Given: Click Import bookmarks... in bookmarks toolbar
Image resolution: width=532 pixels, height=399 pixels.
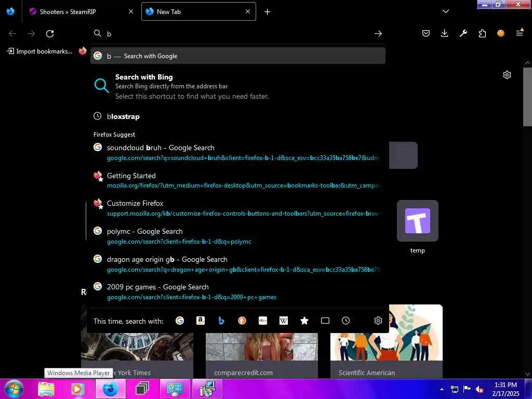Looking at the screenshot, I should point(39,51).
